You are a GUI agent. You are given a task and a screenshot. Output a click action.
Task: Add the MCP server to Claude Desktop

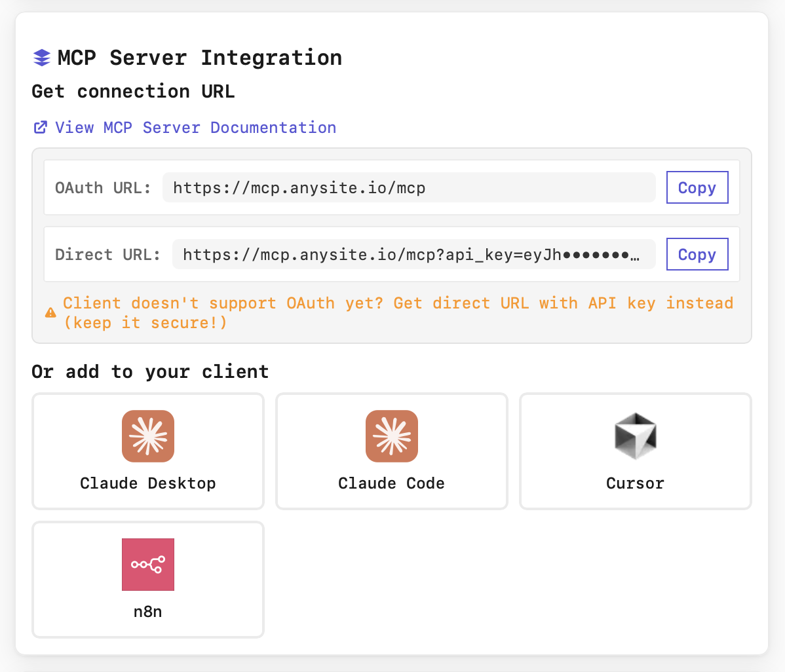pos(147,451)
